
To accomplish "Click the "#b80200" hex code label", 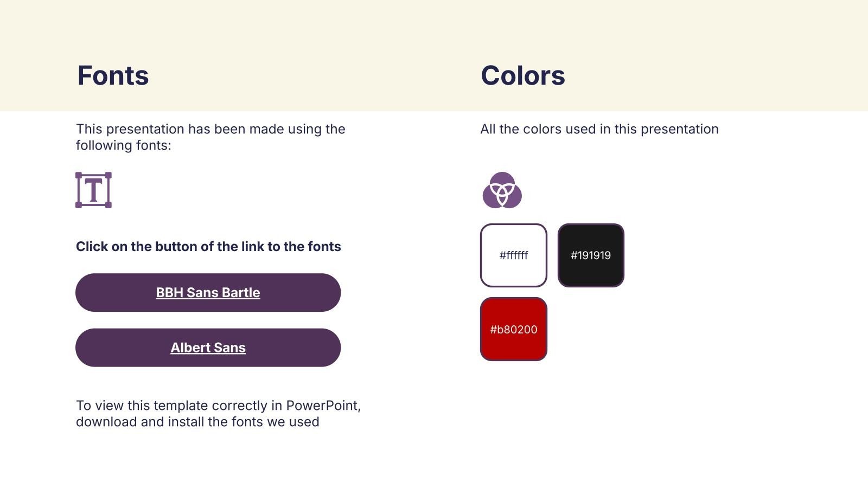I will [513, 330].
